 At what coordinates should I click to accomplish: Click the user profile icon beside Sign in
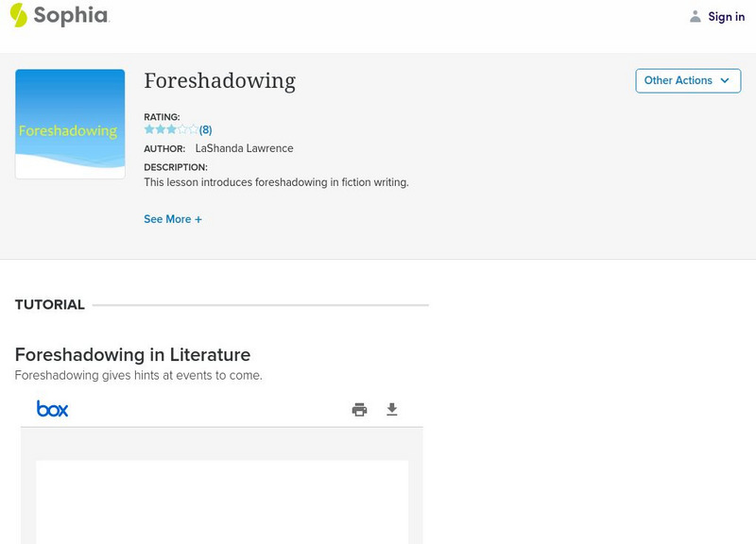(x=696, y=16)
